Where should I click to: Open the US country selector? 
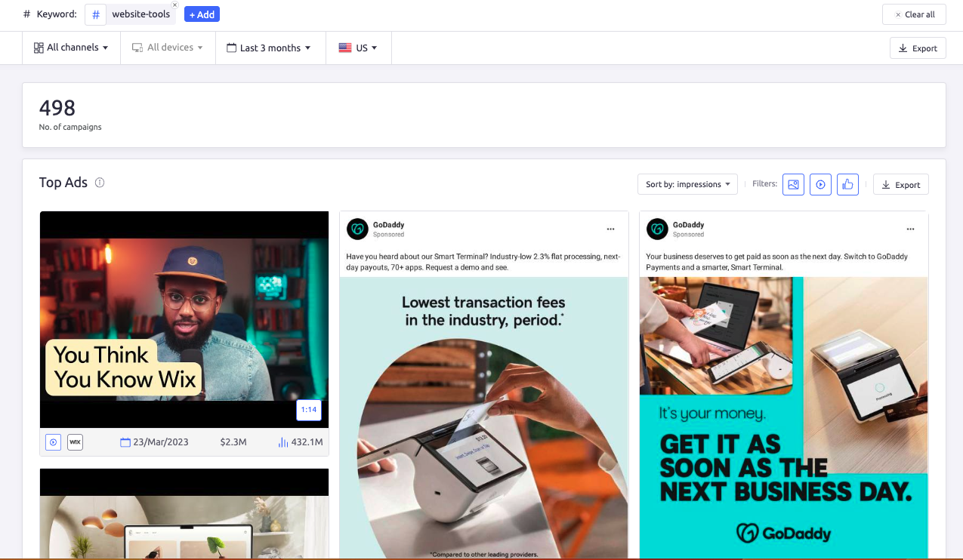click(358, 48)
